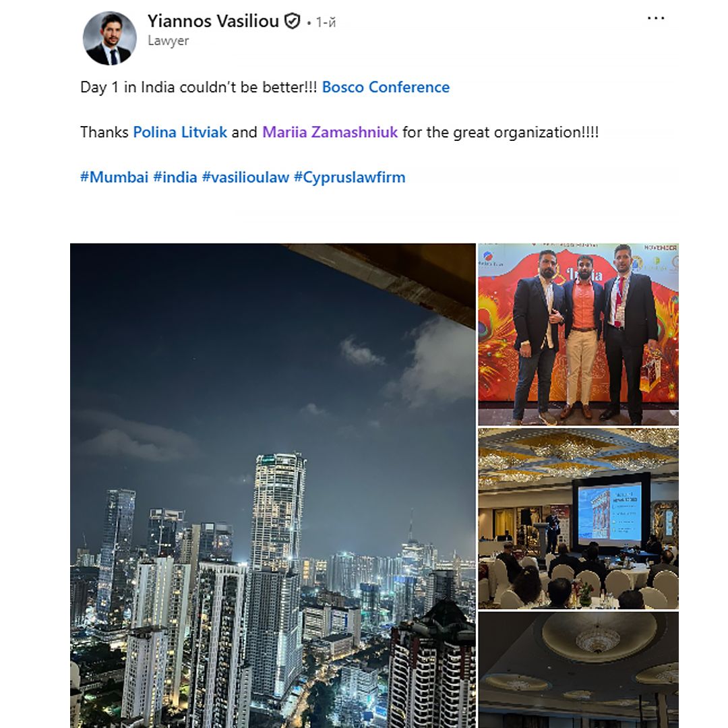Click the #Cypruslawfirm hashtag

(350, 177)
